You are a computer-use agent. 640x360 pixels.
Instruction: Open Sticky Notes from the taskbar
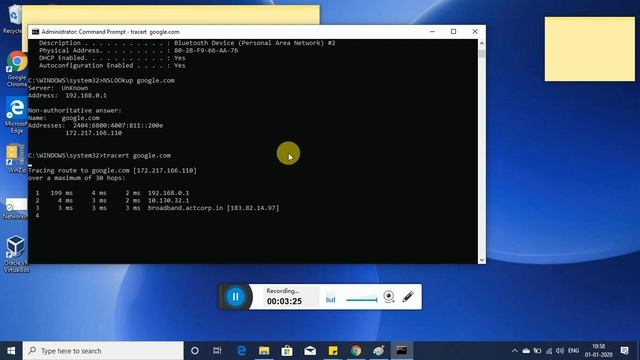point(333,351)
